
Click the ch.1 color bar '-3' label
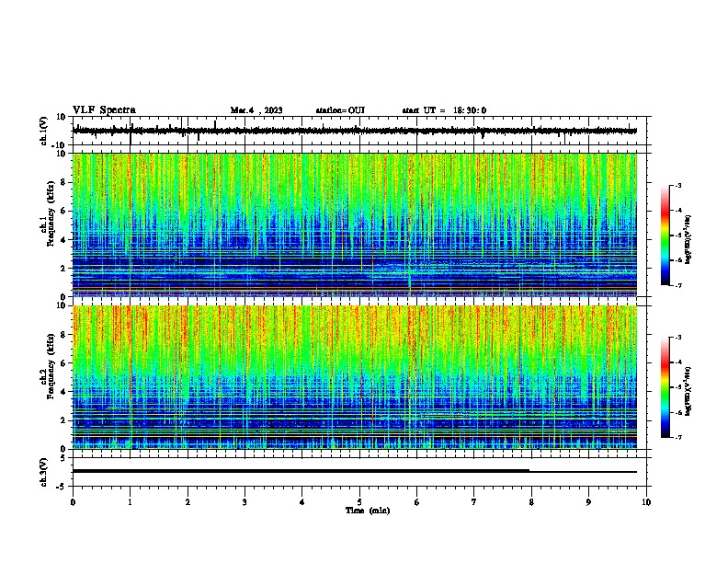(x=677, y=185)
